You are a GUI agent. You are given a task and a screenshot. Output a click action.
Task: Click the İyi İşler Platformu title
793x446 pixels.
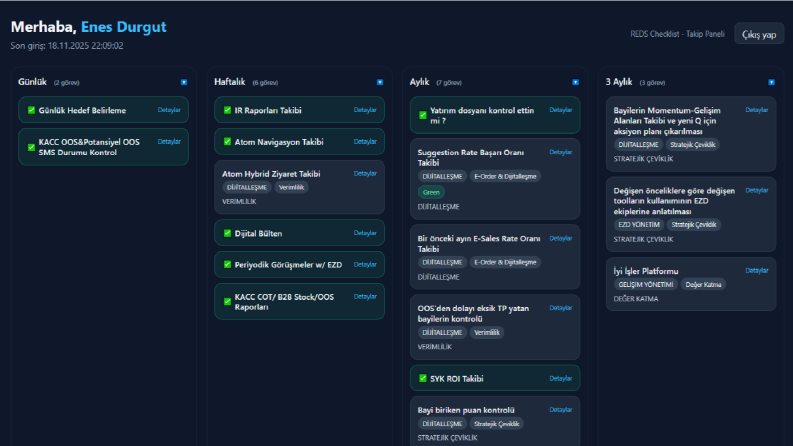646,271
